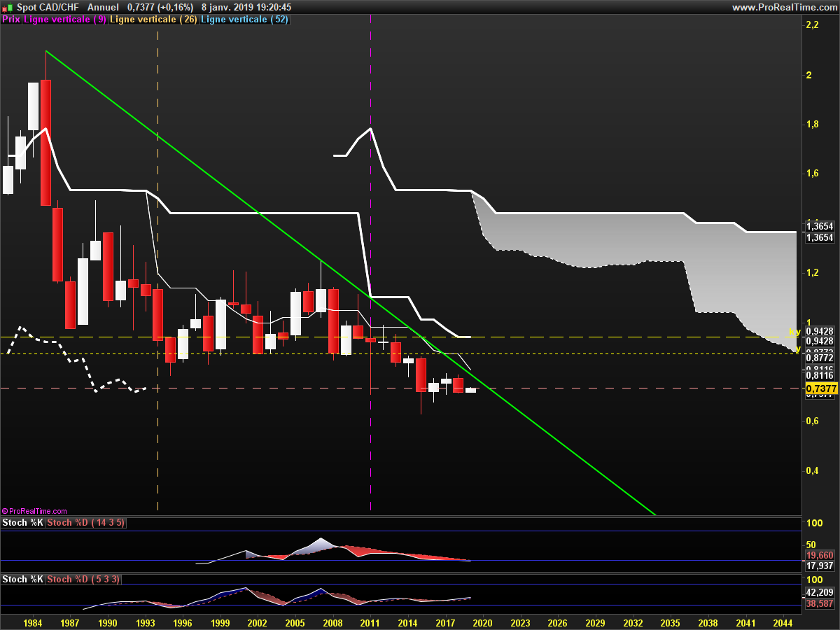Click the 0,6 level on the price axis
Screen dimensions: 840x630
coord(812,421)
